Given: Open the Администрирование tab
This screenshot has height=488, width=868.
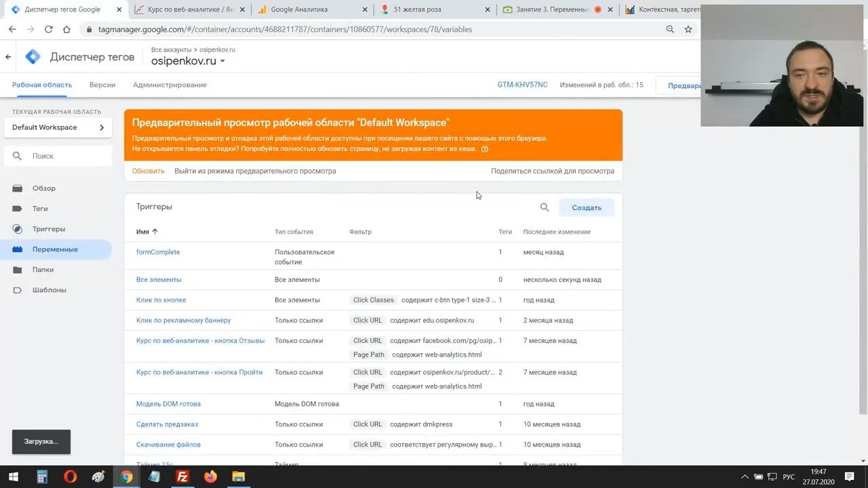Looking at the screenshot, I should pos(170,85).
